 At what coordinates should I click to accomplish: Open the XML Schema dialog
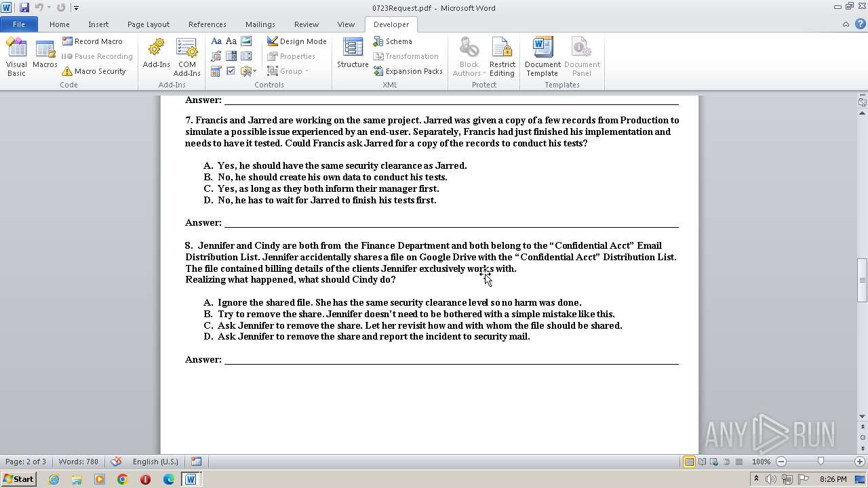click(x=392, y=41)
